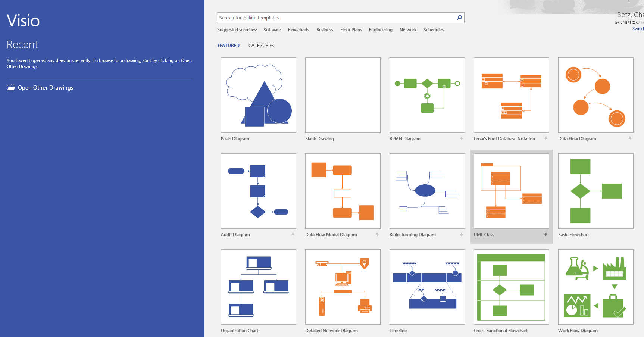The image size is (644, 337).
Task: Select the Work Flow Diagram thumbnail
Action: point(596,287)
